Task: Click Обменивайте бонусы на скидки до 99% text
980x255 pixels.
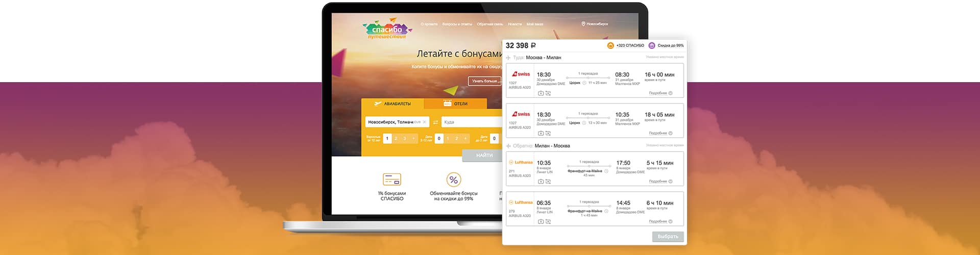Action: tap(453, 196)
